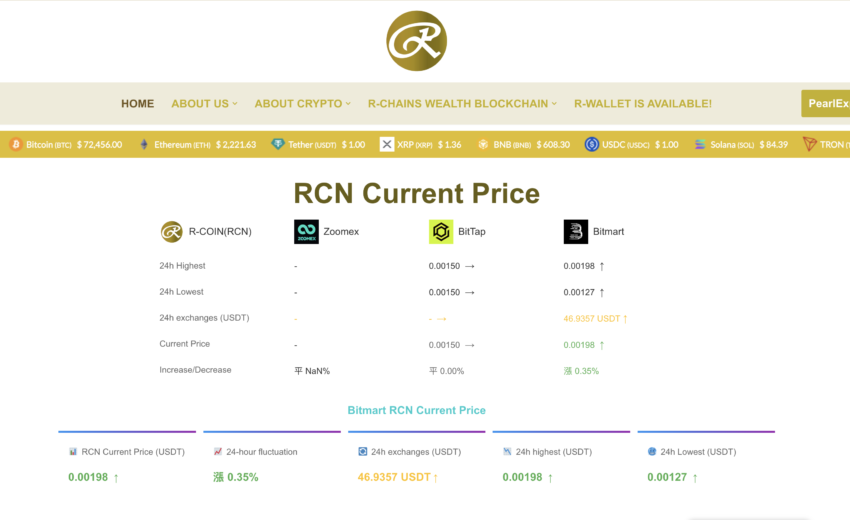Click arrow beside BitTap 24h Highest 0.00150
This screenshot has height=520, width=850.
point(469,266)
